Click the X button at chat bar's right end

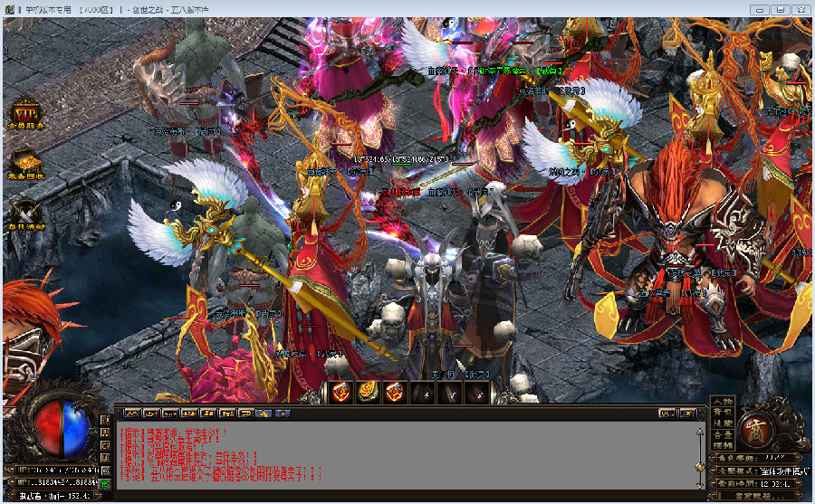pos(688,414)
